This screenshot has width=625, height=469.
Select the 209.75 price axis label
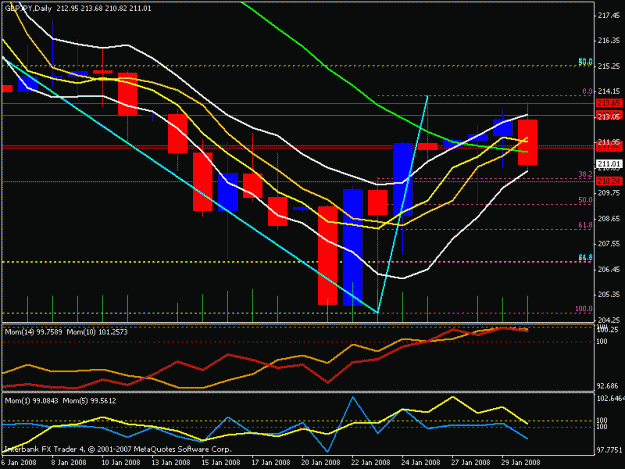(x=609, y=193)
